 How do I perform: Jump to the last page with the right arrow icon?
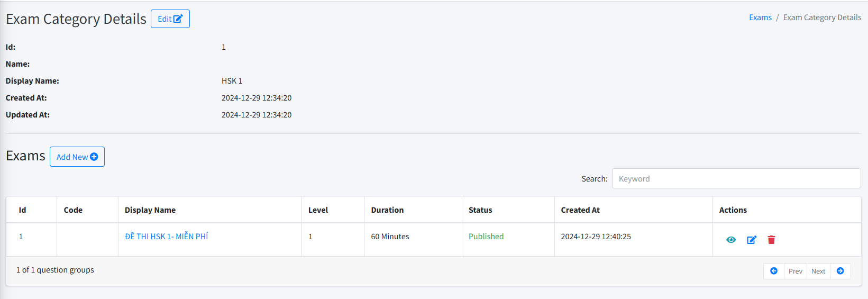[840, 271]
